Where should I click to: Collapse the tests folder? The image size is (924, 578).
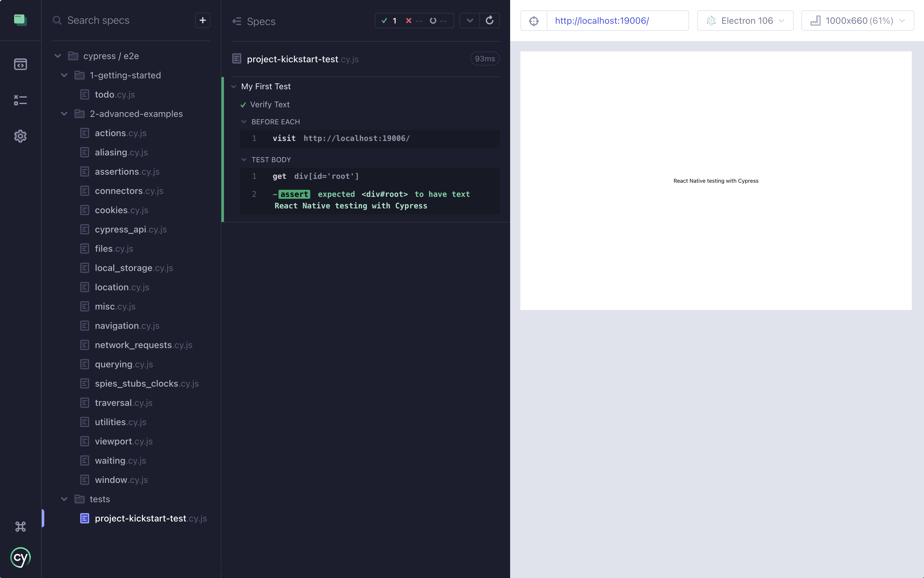(64, 499)
